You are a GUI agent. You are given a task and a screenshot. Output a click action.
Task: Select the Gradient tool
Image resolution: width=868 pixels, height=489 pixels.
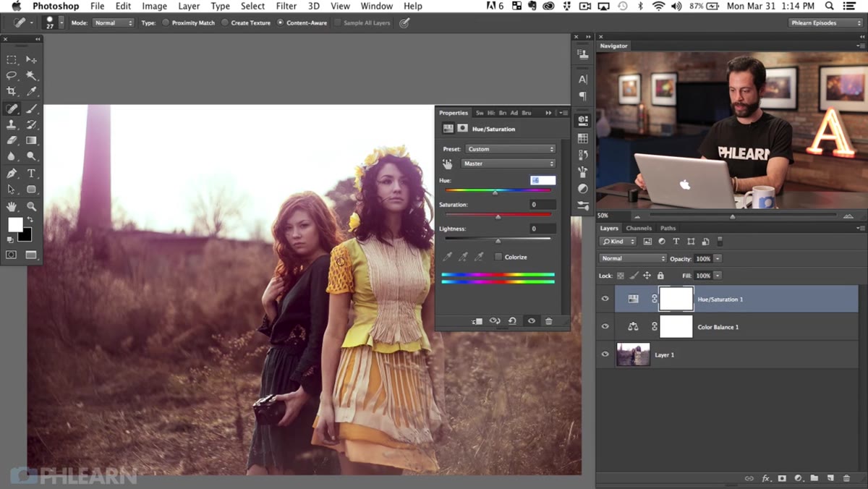click(x=31, y=140)
